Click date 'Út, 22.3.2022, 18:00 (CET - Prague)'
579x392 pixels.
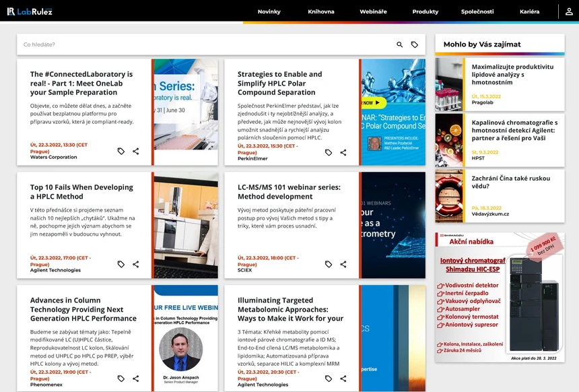point(268,261)
